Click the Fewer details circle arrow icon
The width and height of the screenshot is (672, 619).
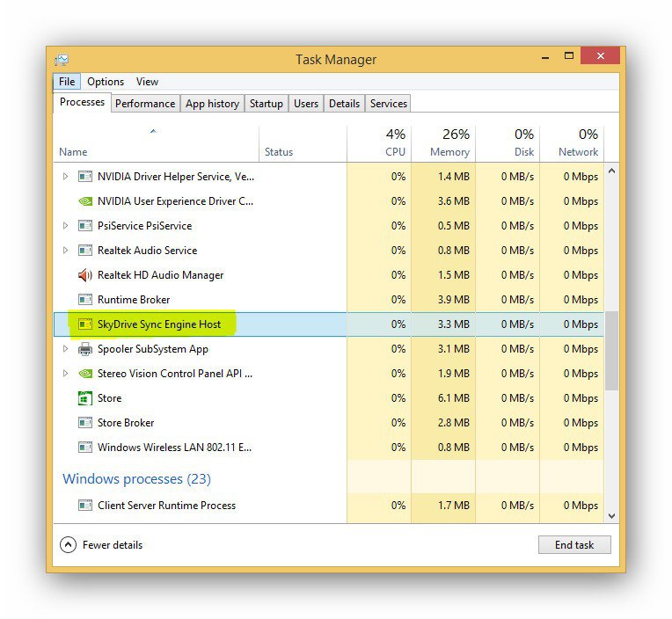68,545
